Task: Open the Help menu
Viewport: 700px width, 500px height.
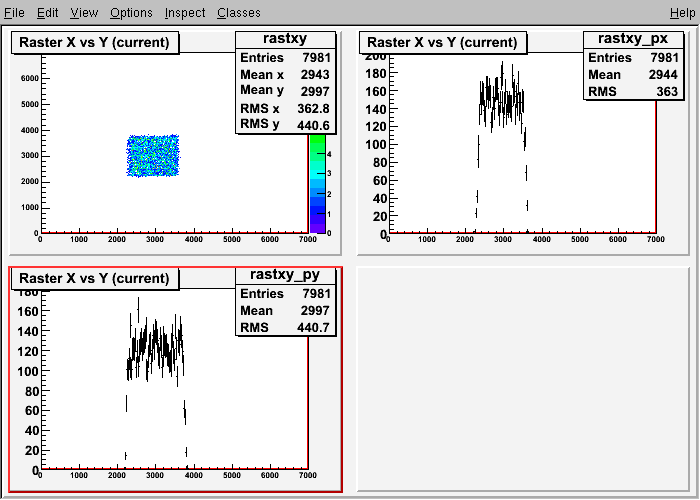Action: pos(683,13)
